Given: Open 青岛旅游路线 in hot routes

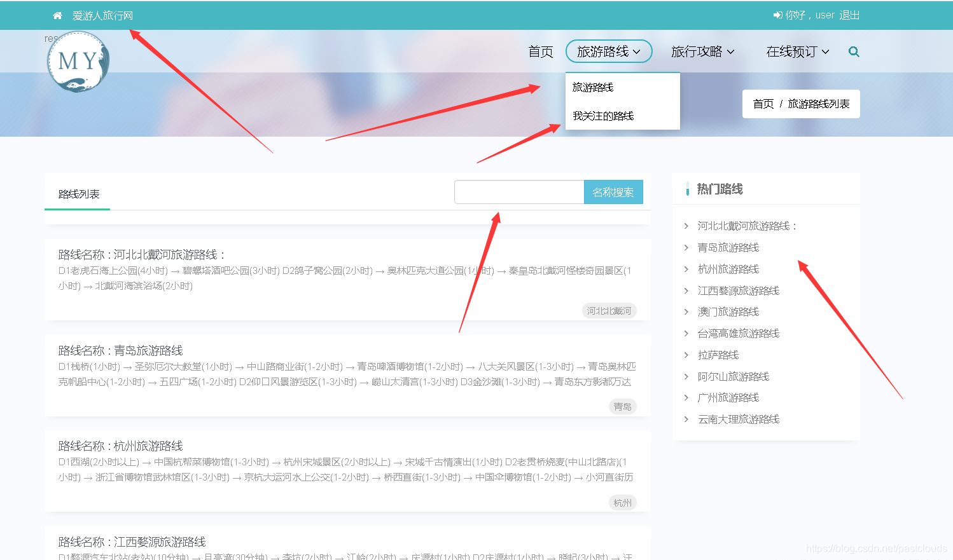Looking at the screenshot, I should [x=728, y=247].
